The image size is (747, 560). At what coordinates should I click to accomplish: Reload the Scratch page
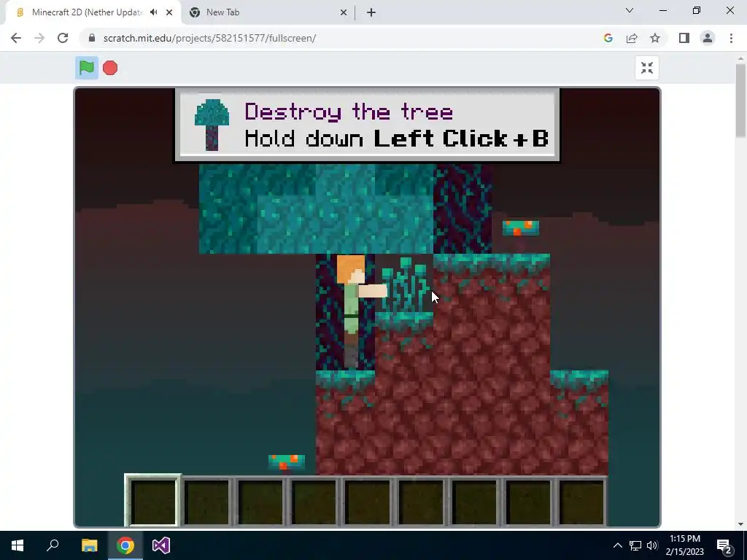coord(63,38)
